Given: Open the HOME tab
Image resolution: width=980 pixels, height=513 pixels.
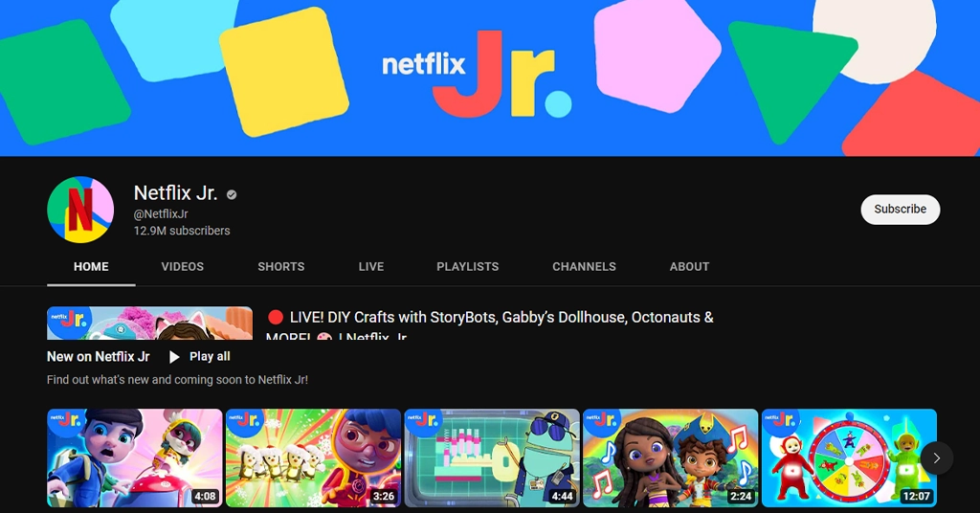Looking at the screenshot, I should click(x=91, y=267).
